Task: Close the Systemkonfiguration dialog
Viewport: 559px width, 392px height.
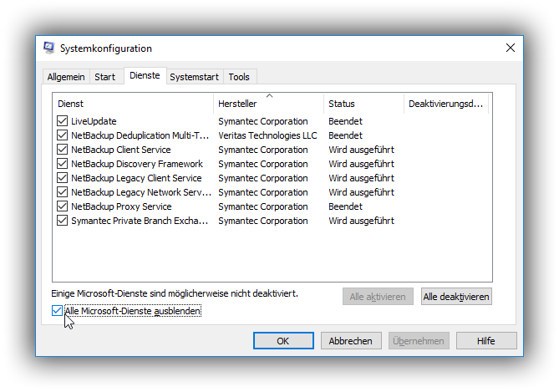Action: click(x=511, y=48)
